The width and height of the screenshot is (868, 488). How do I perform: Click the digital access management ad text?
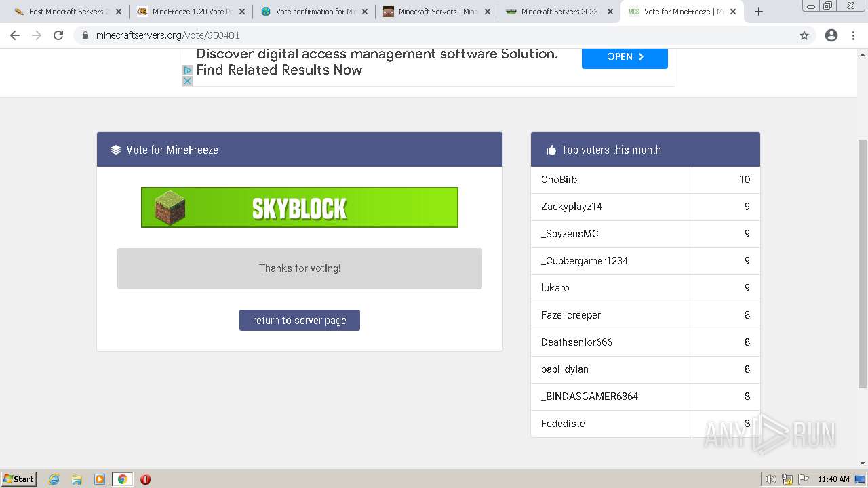coord(377,62)
